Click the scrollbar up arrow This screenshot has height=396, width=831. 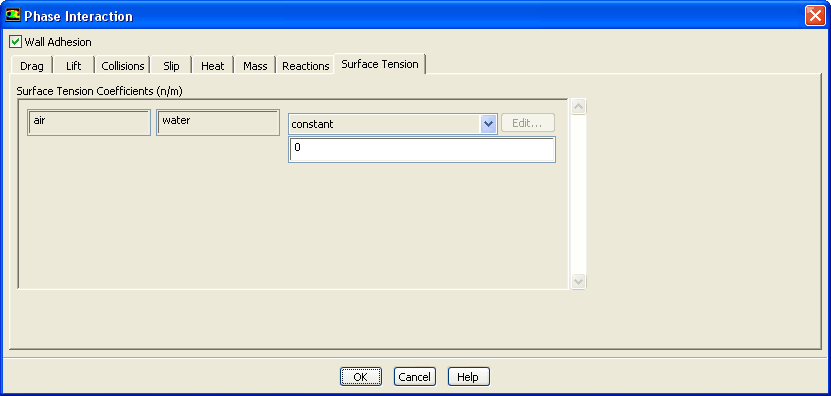tap(579, 107)
